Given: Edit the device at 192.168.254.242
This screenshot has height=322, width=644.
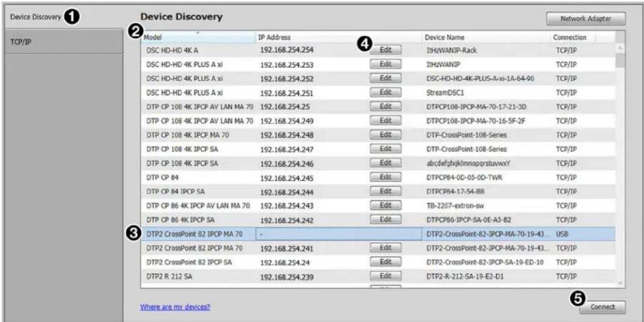Looking at the screenshot, I should (x=386, y=220).
